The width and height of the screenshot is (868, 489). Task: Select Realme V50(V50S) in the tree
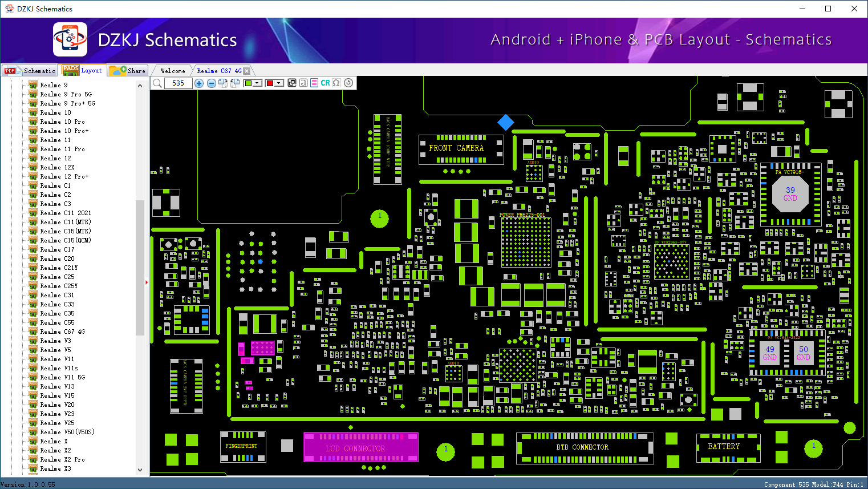[67, 432]
